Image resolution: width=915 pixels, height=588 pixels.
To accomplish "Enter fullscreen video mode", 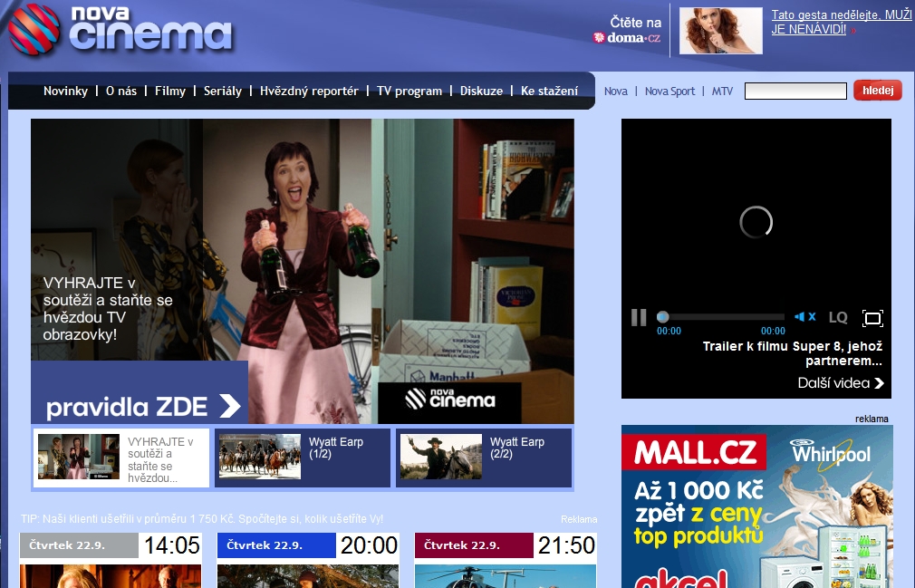I will [872, 317].
